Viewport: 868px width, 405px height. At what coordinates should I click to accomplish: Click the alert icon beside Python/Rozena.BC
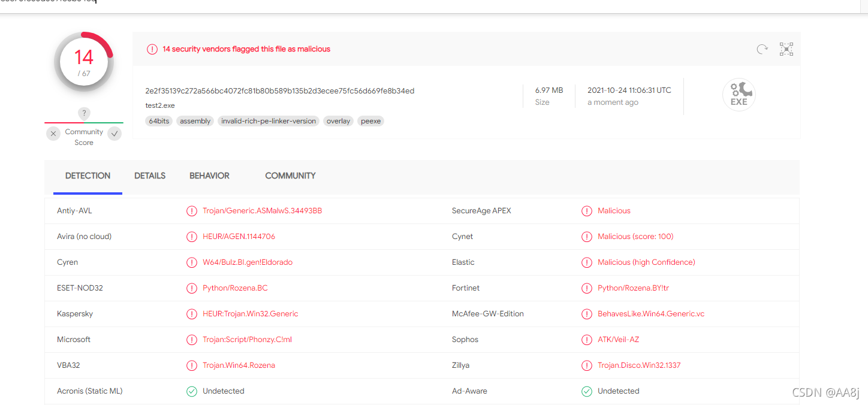tap(192, 288)
